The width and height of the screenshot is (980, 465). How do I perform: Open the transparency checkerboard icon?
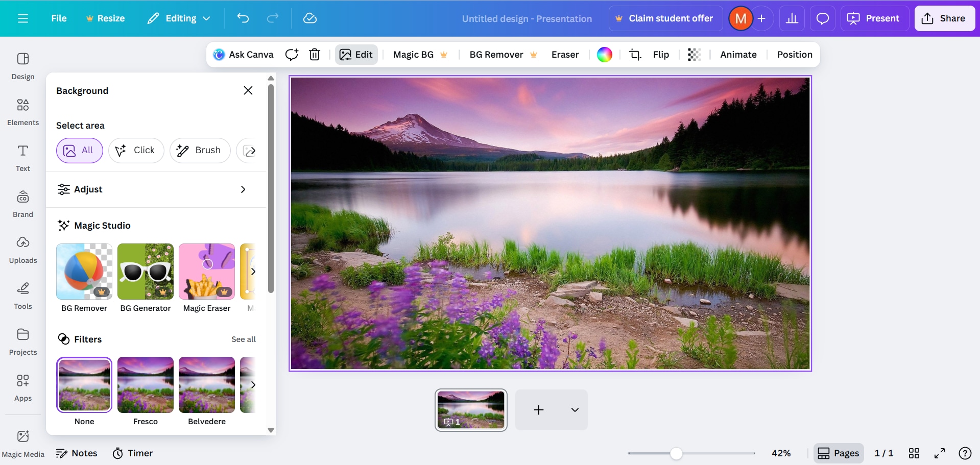(694, 55)
